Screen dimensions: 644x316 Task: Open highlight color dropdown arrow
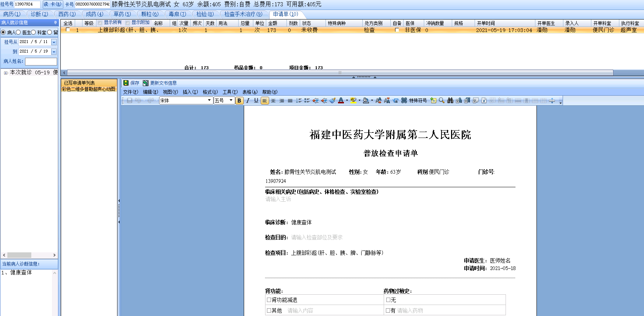[359, 100]
